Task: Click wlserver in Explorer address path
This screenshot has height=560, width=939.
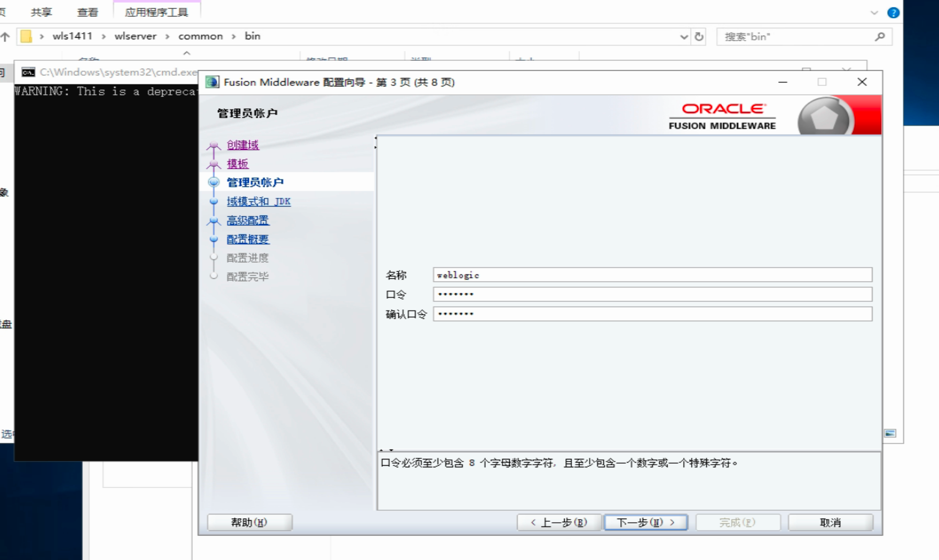Action: (x=136, y=36)
